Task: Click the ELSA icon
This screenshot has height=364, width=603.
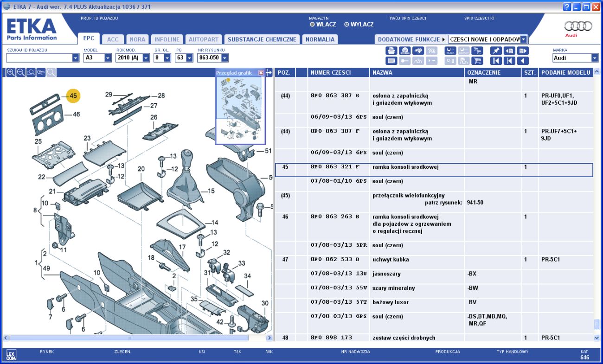Action: pyautogui.click(x=450, y=51)
